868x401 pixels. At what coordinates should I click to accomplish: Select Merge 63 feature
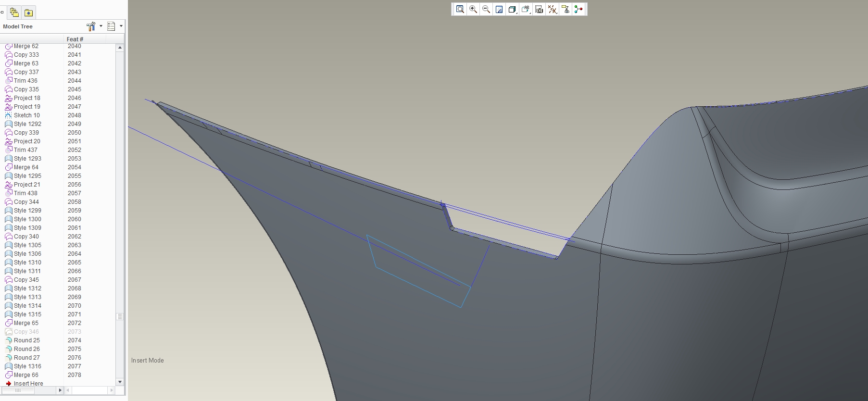(x=26, y=63)
